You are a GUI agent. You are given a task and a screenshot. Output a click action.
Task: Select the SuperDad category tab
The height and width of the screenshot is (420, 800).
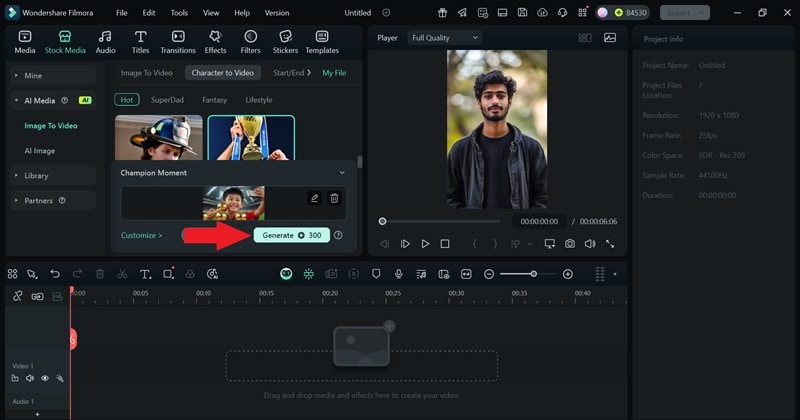(x=167, y=100)
